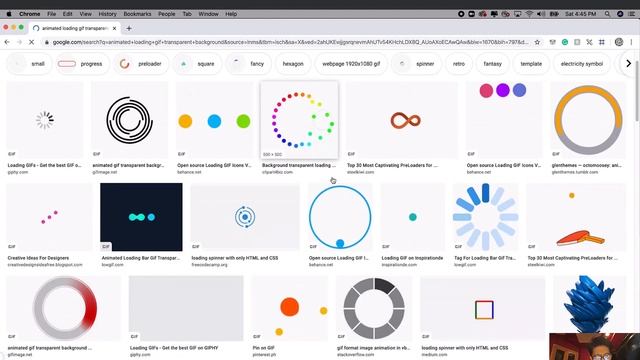
Task: Open segmented grey wheel thumbnail
Action: pos(374,308)
